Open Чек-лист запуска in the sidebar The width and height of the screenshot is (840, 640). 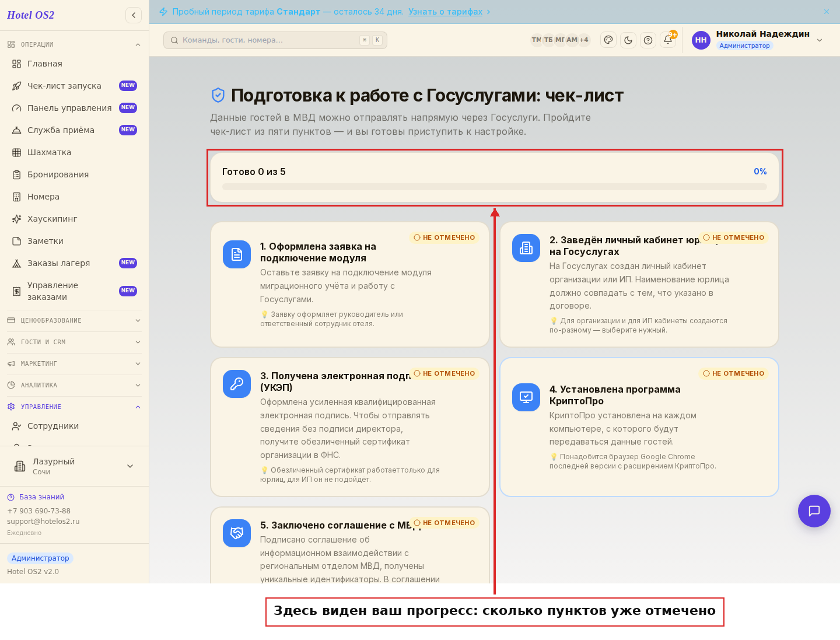[x=74, y=86]
